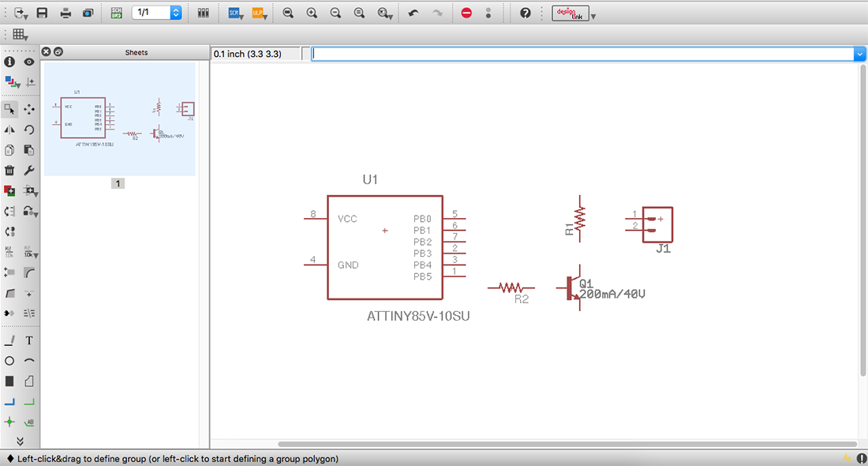Select the Label AB tool

pyautogui.click(x=29, y=423)
